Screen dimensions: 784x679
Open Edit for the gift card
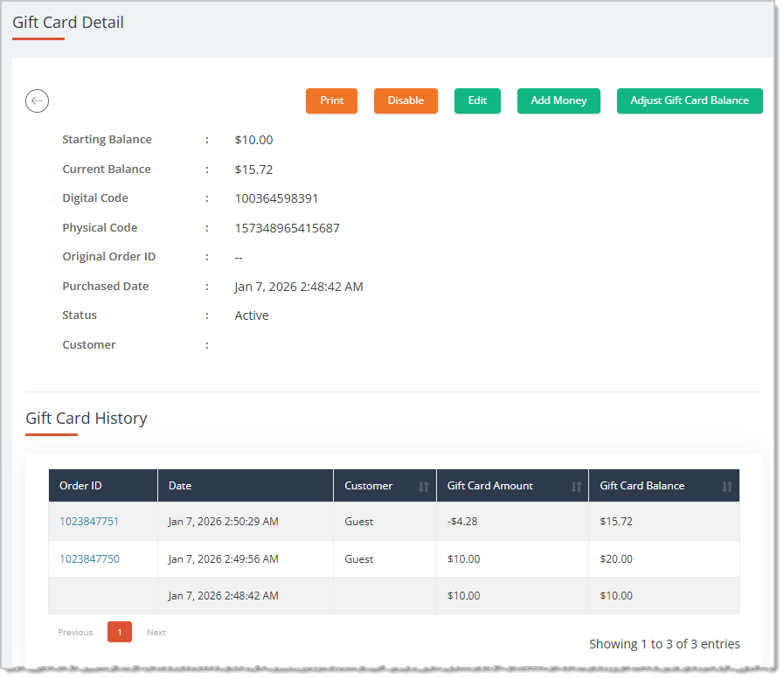pyautogui.click(x=477, y=100)
